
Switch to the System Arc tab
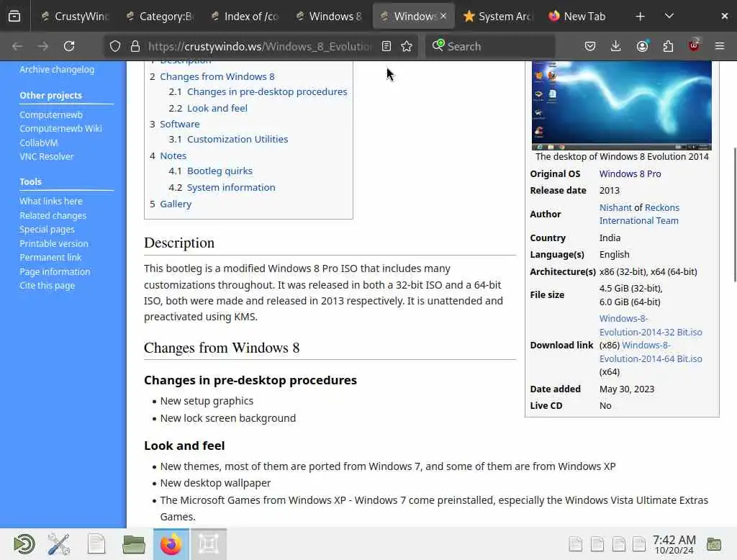click(x=498, y=16)
